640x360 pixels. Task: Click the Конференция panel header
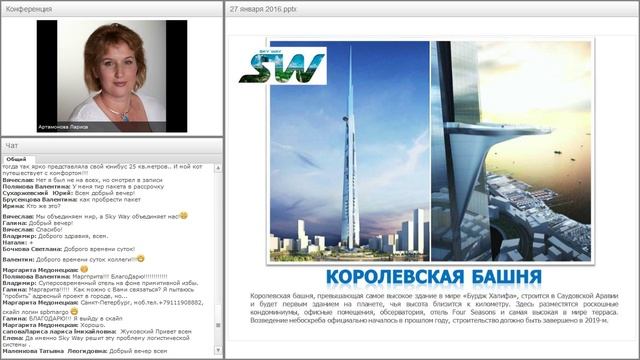[x=112, y=9]
